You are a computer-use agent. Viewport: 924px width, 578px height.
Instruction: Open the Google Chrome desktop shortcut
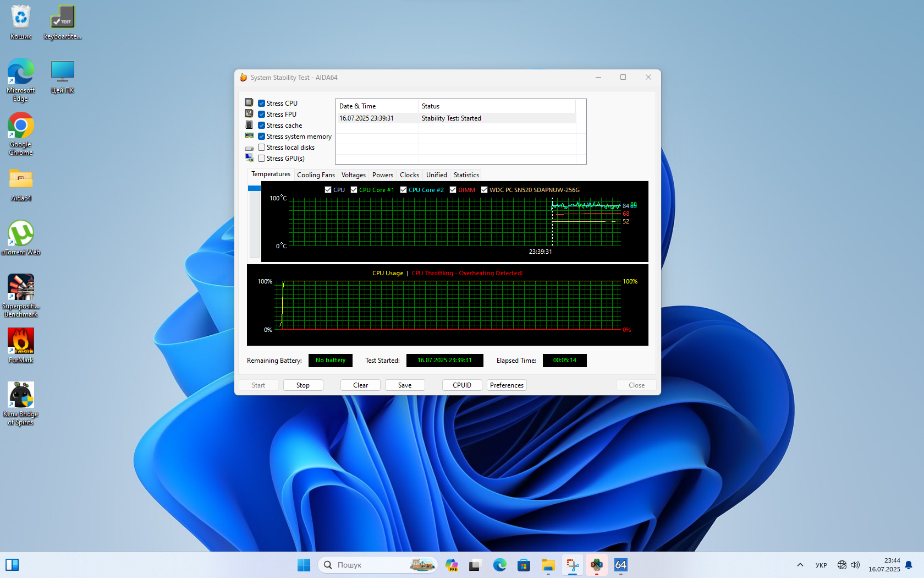click(21, 126)
